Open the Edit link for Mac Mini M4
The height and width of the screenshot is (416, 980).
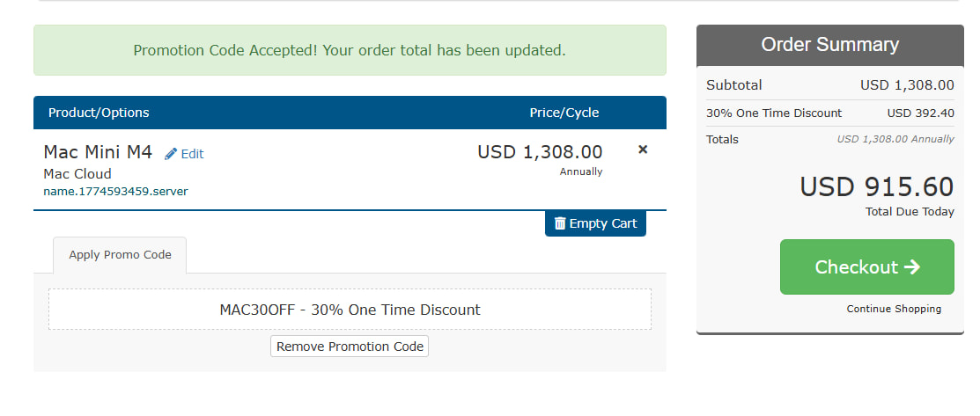pyautogui.click(x=192, y=154)
